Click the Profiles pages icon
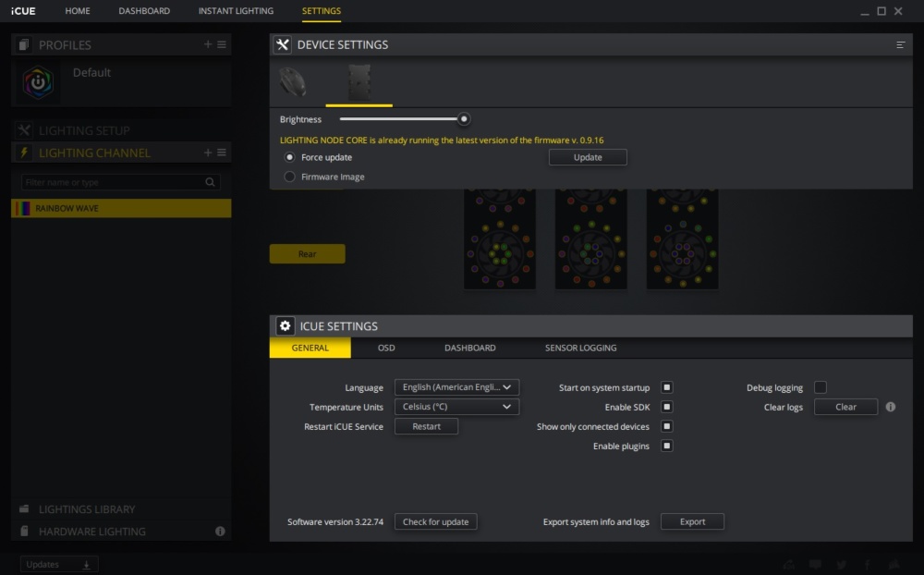This screenshot has height=575, width=924. 24,44
